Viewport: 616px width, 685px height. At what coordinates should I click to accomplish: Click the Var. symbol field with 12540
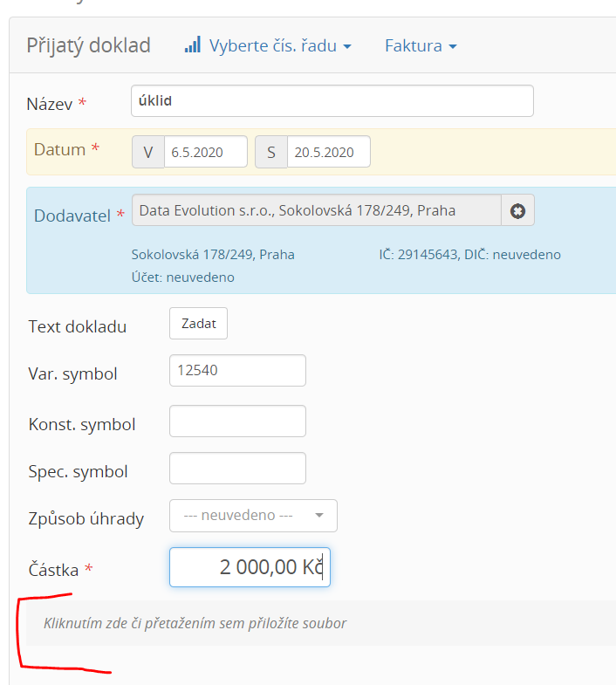point(237,371)
